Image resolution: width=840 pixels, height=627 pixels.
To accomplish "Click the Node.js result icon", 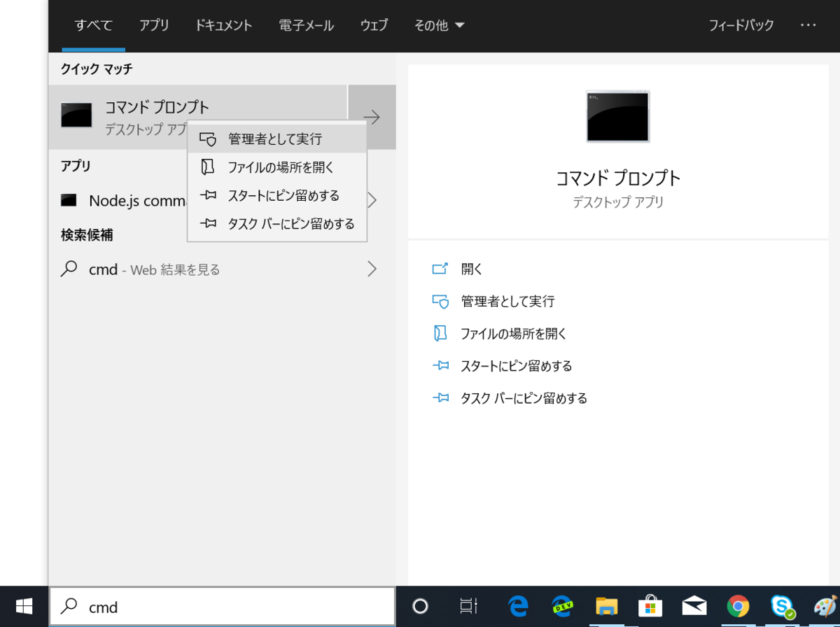I will point(68,200).
